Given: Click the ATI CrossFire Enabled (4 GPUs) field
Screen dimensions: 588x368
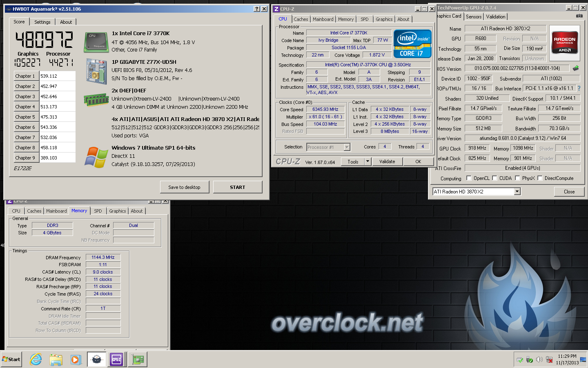Looking at the screenshot, I should pyautogui.click(x=523, y=168).
